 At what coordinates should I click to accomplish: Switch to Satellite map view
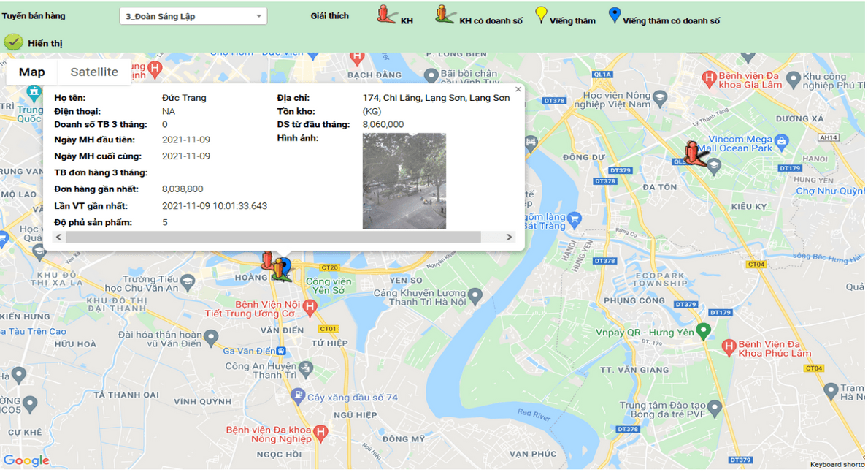(x=94, y=72)
